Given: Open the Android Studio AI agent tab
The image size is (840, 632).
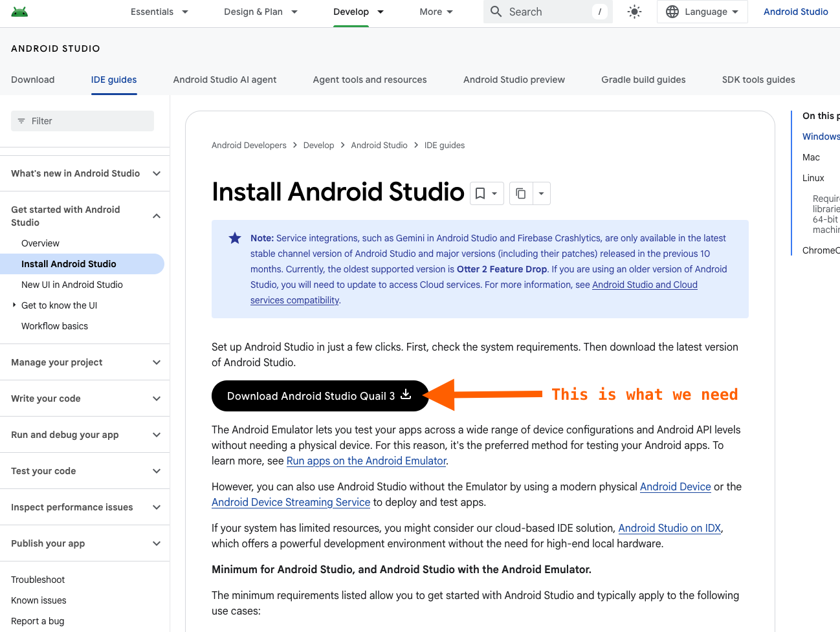Looking at the screenshot, I should point(225,80).
